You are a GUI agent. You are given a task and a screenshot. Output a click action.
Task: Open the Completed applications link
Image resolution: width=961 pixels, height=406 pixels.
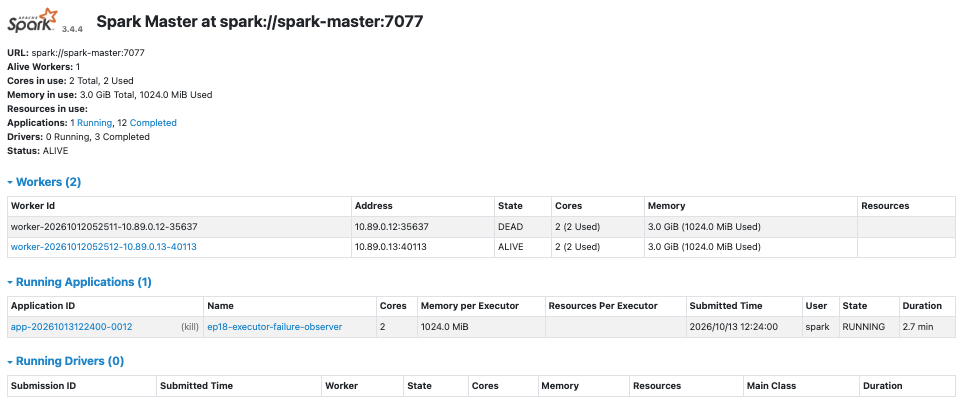click(x=153, y=123)
